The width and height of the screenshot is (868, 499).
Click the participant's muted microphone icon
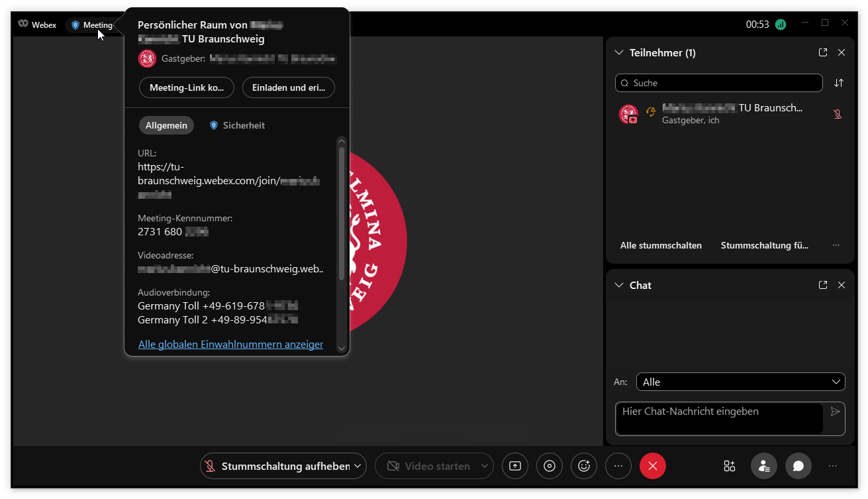point(838,114)
